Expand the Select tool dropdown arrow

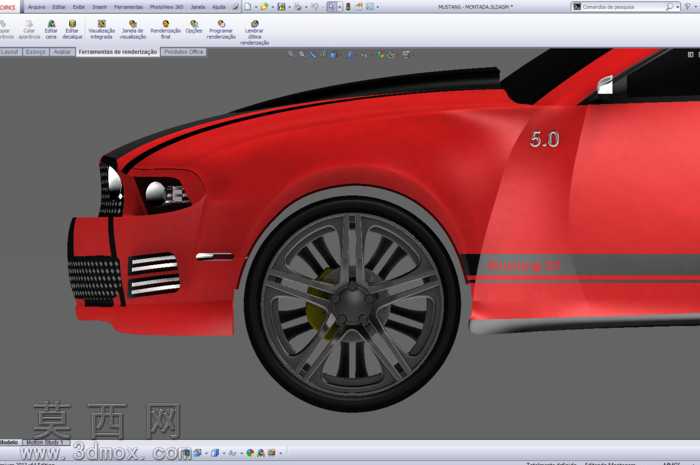339,7
